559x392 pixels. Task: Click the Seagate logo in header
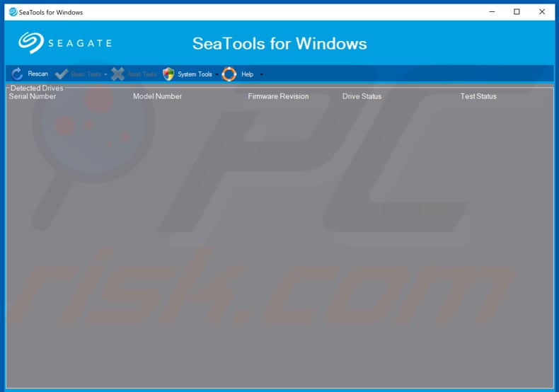(x=65, y=43)
